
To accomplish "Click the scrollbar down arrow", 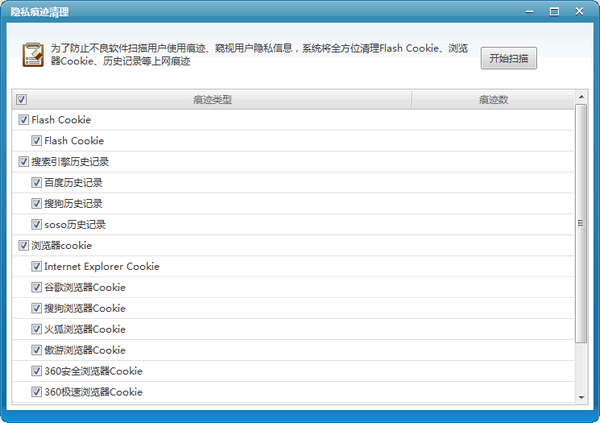I will [x=581, y=397].
